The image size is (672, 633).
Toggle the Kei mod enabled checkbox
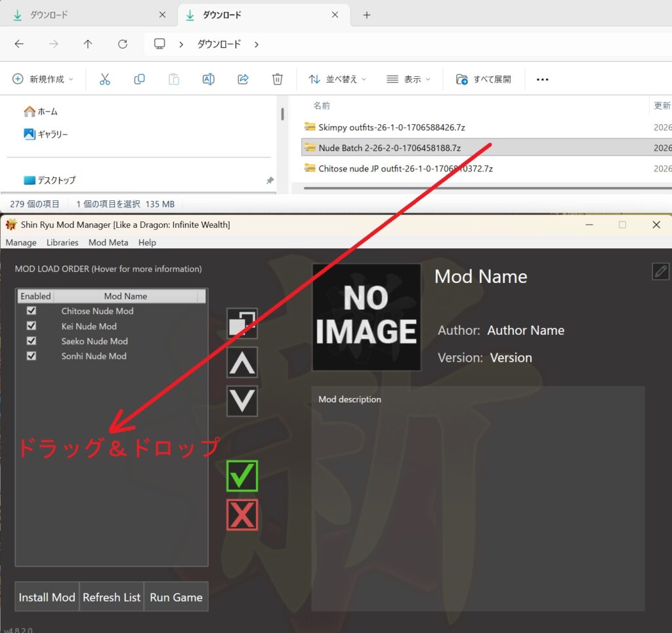[x=31, y=326]
